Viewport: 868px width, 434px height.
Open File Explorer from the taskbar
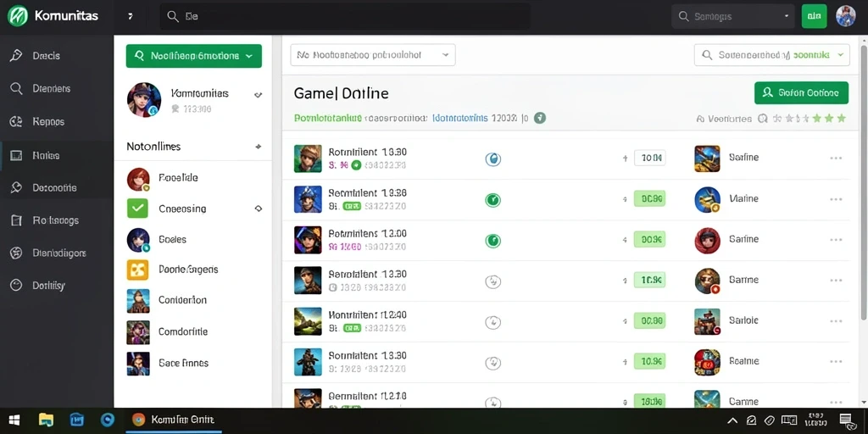[46, 420]
